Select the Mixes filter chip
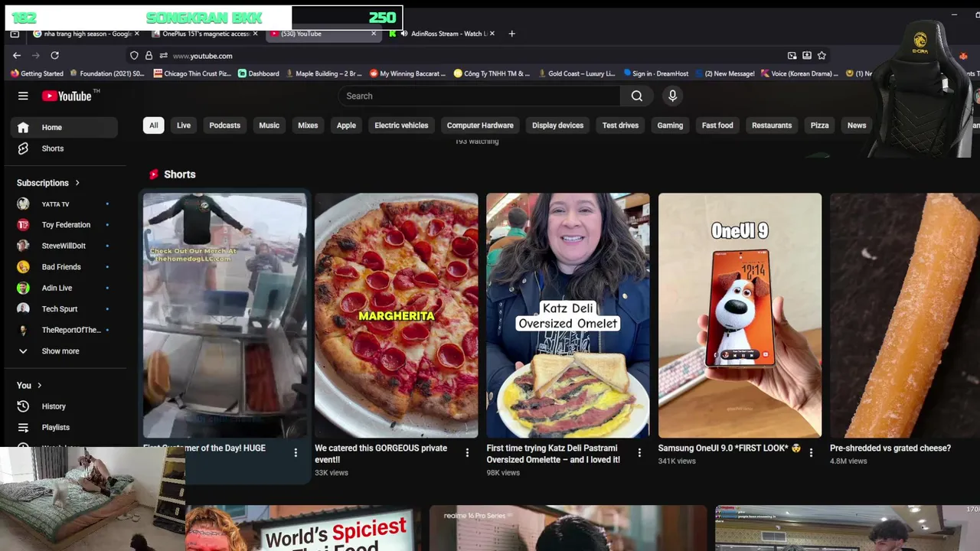 pyautogui.click(x=308, y=126)
